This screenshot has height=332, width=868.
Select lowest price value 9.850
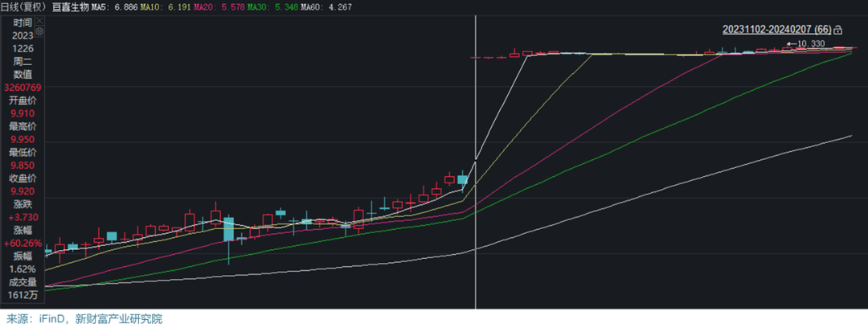pos(23,165)
